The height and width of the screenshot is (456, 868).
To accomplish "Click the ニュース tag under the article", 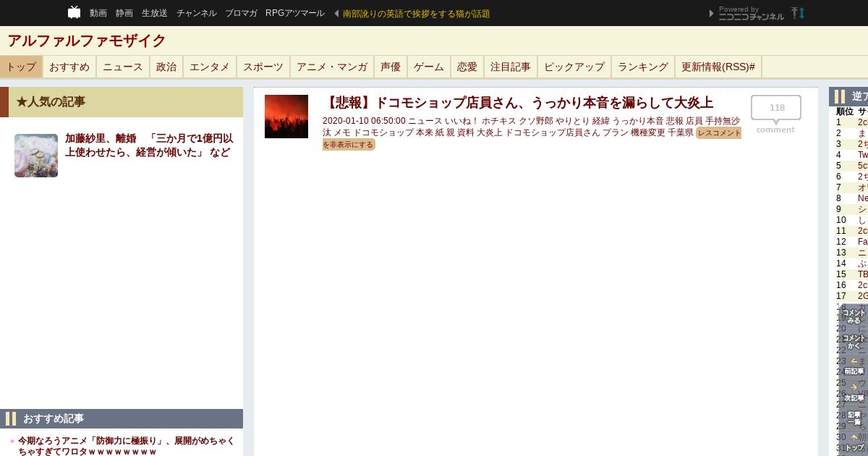I will click(425, 121).
